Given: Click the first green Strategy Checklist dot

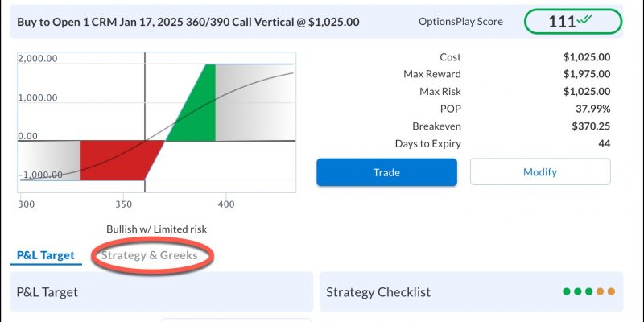Looking at the screenshot, I should (x=567, y=291).
